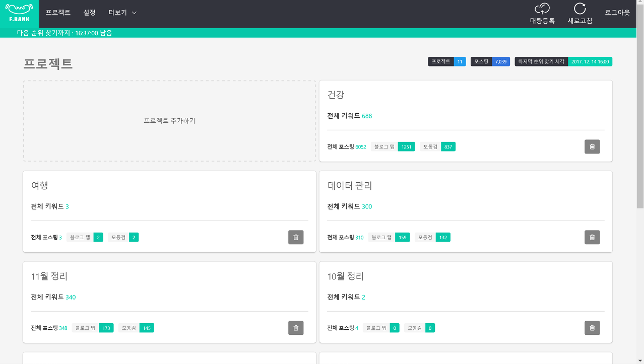This screenshot has height=364, width=644.
Task: Click the 프로젝트 page heading
Action: (48, 63)
